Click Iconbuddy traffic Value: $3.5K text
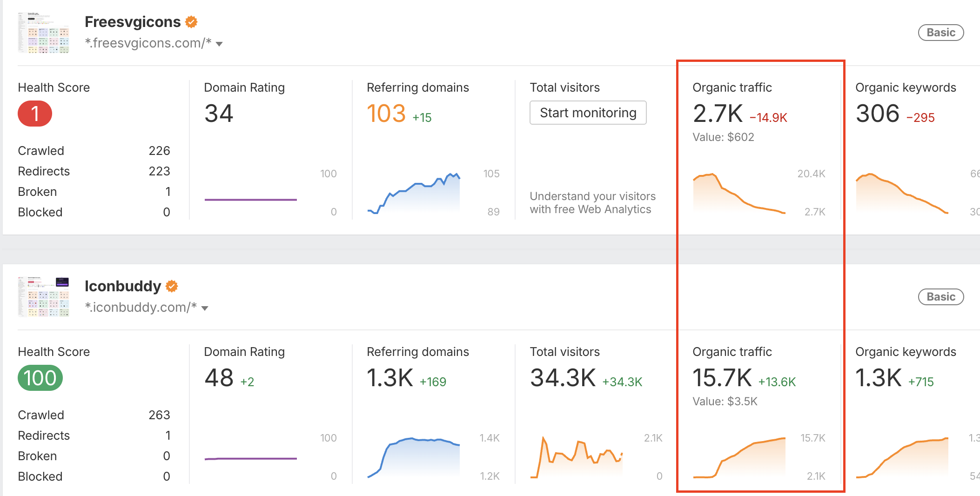This screenshot has height=496, width=980. 725,402
